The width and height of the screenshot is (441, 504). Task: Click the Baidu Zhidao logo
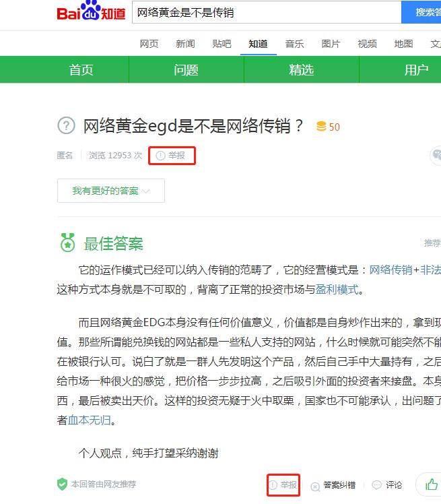click(91, 11)
